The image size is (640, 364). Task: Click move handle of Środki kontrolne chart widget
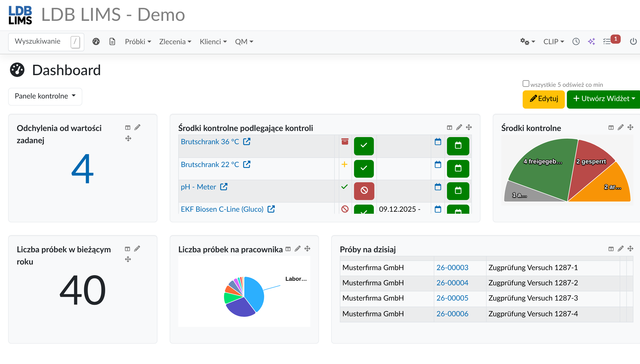630,127
